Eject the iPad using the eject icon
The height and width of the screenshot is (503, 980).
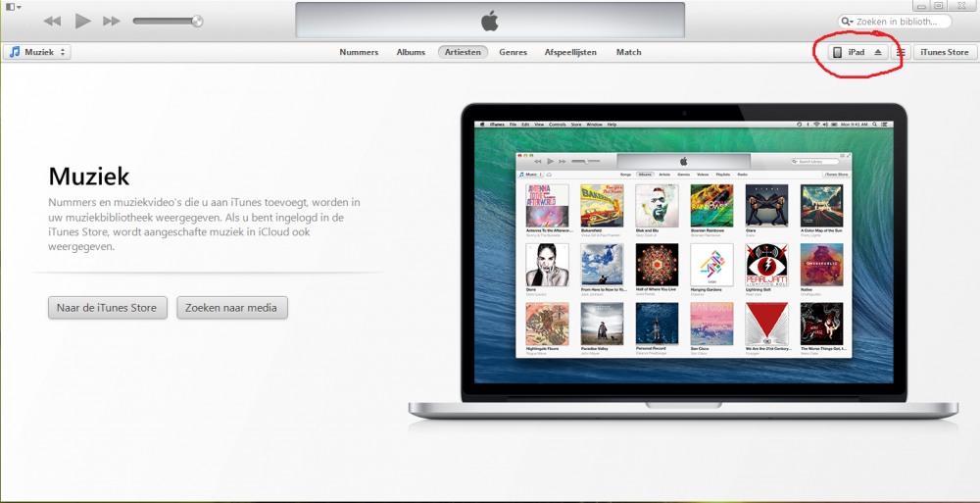click(878, 52)
